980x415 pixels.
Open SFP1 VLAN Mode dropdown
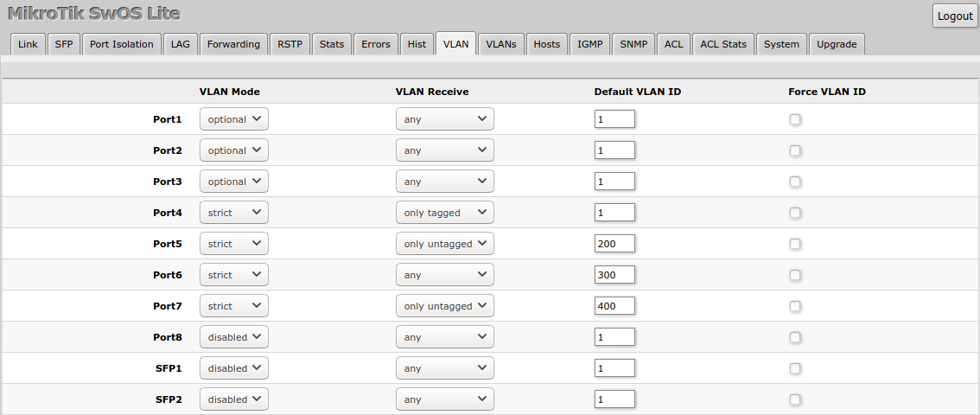pos(233,368)
